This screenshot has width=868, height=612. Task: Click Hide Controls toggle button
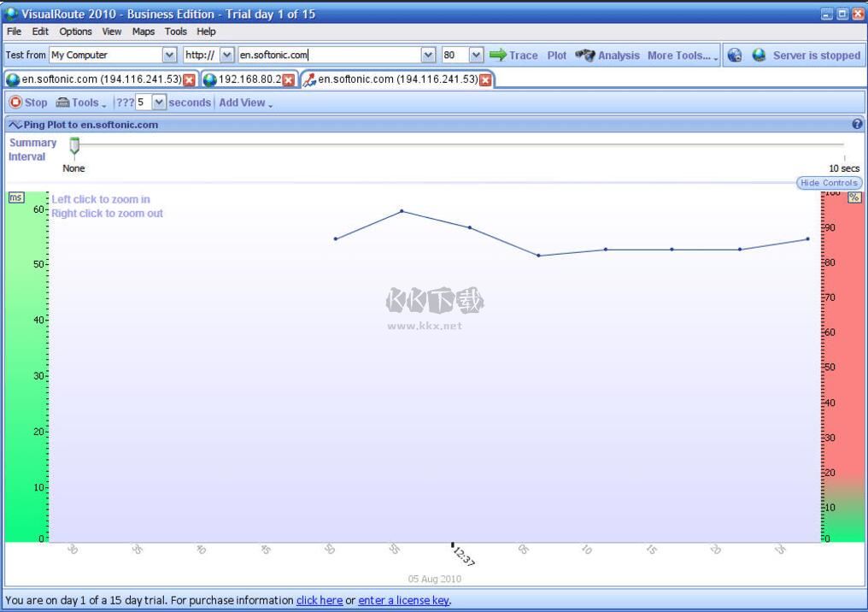click(828, 183)
